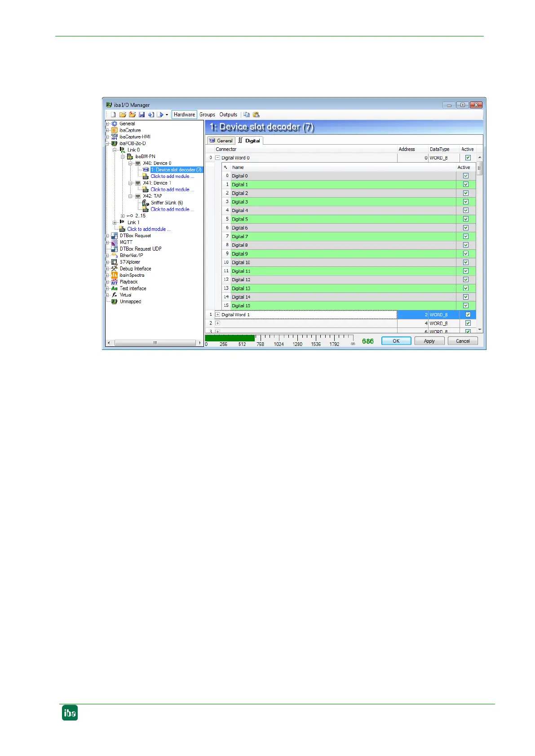Click the first Open folder toolbar icon
Viewport: 535px width, 756px height.
(123, 115)
